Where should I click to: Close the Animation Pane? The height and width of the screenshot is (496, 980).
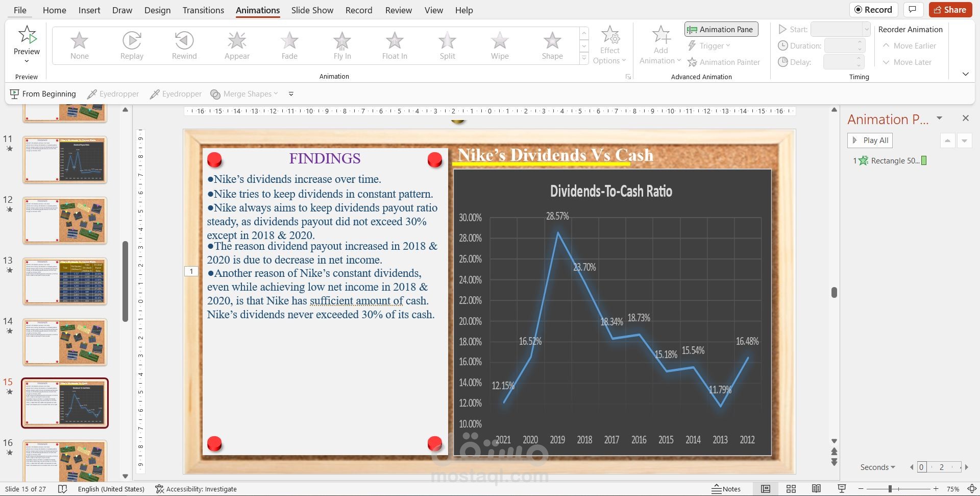(965, 119)
